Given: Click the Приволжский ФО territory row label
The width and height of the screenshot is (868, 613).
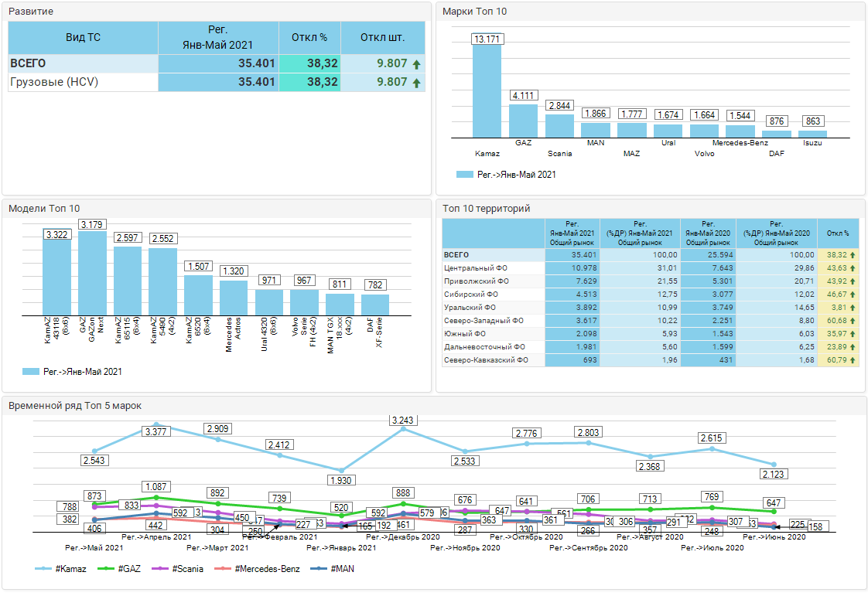Looking at the screenshot, I should pos(477,281).
